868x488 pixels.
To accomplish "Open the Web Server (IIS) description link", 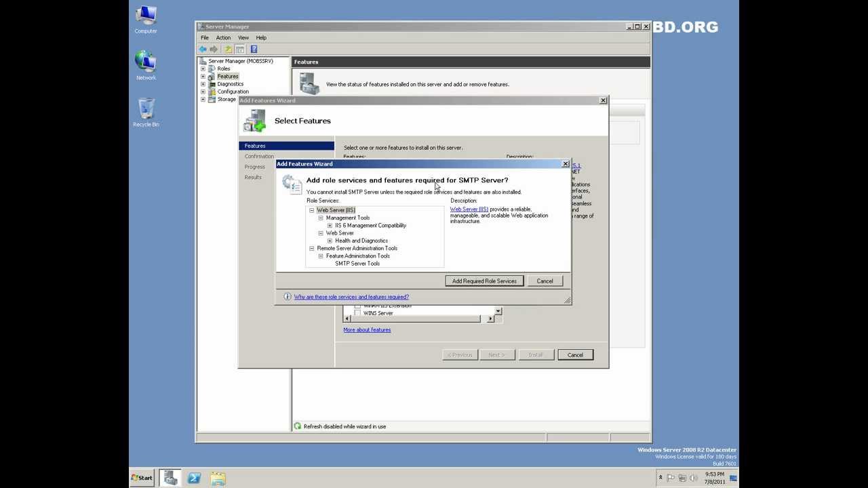I will pyautogui.click(x=469, y=209).
